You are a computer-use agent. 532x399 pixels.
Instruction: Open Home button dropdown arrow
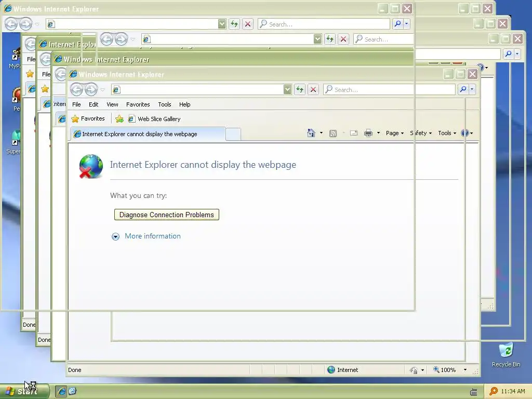point(321,133)
